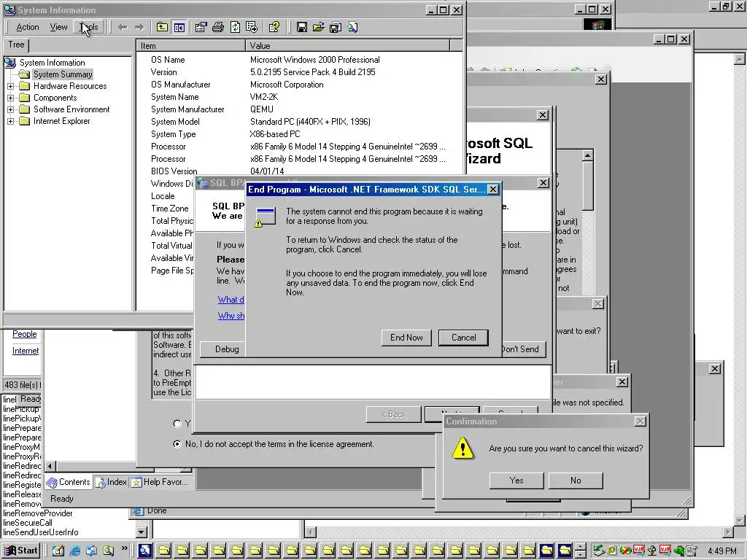
Task: Click the Export List toolbar icon
Action: [x=252, y=27]
